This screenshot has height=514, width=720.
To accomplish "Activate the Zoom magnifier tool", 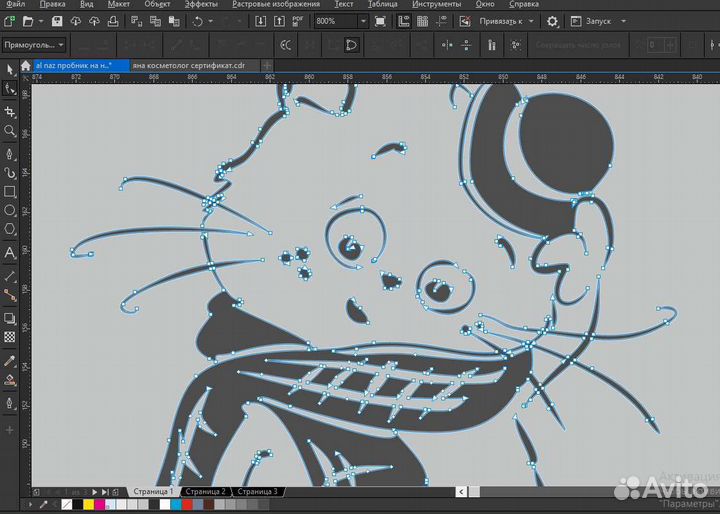I will pyautogui.click(x=10, y=131).
